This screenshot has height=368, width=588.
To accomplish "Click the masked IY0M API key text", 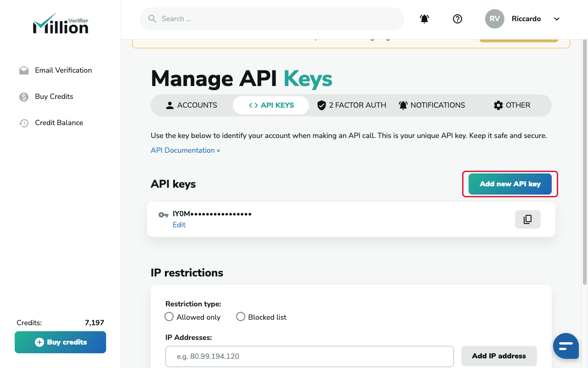I will (x=212, y=214).
